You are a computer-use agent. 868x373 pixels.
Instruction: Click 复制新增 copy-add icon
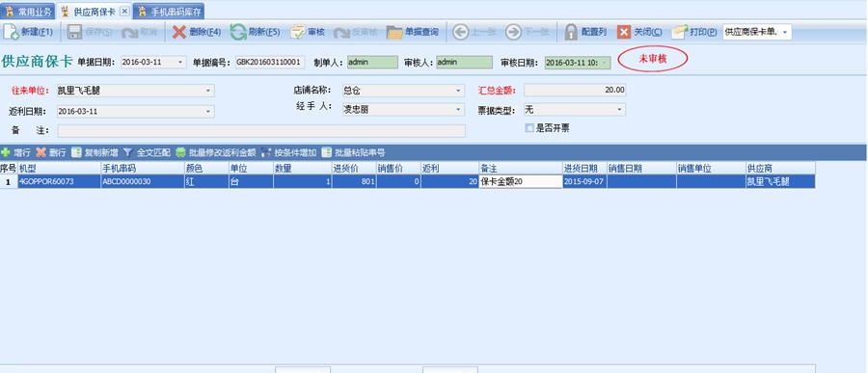point(76,152)
